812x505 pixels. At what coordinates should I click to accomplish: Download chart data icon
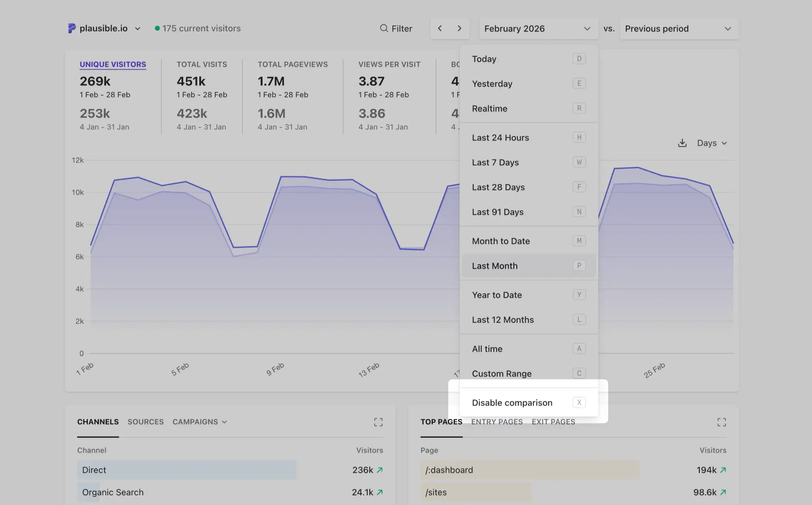coord(682,143)
